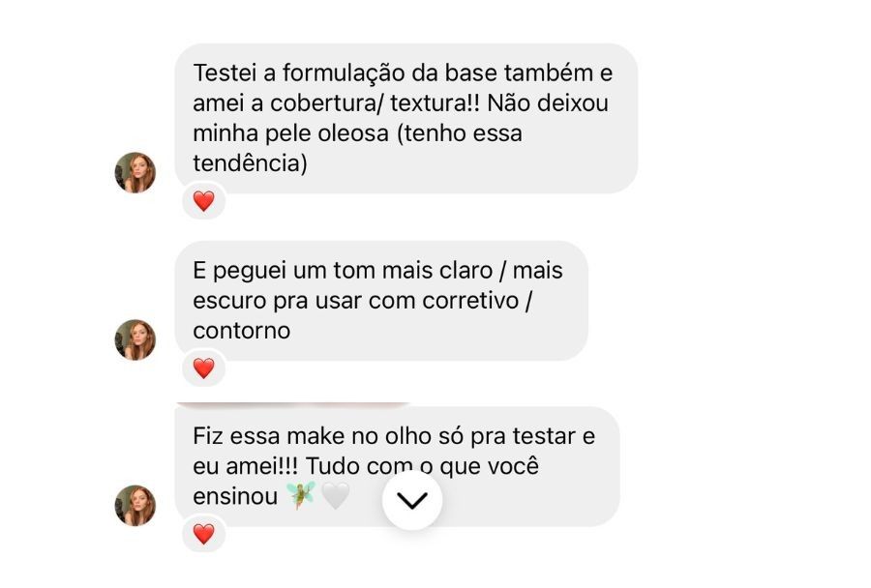Tap the heart reaction under the base formulation message
The width and height of the screenshot is (871, 588).
(203, 201)
